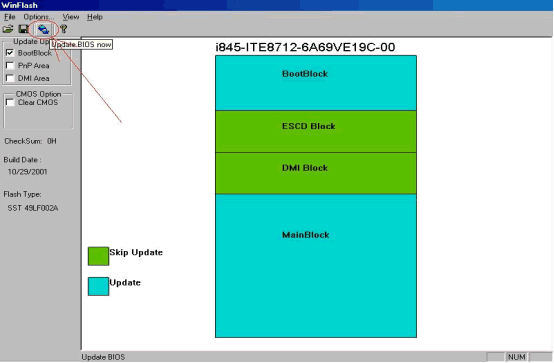Click the build date 10/29/2001
The image size is (554, 363).
[x=28, y=172]
